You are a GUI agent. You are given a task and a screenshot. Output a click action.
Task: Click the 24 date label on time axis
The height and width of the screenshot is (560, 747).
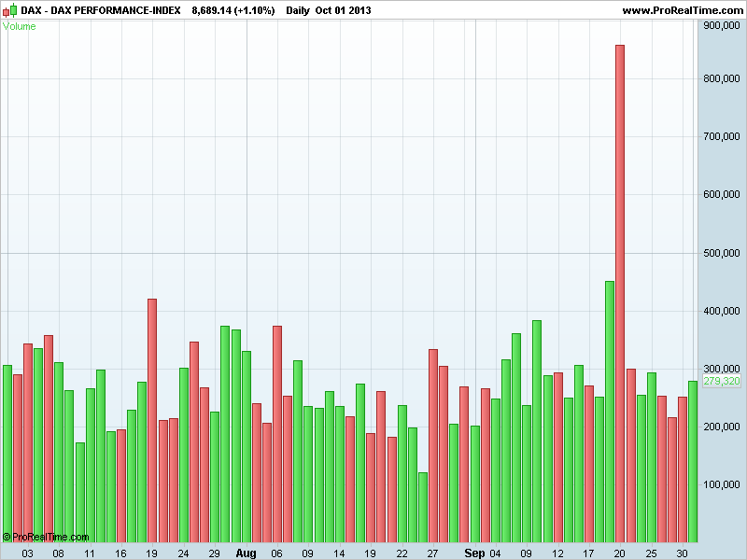[x=183, y=553]
